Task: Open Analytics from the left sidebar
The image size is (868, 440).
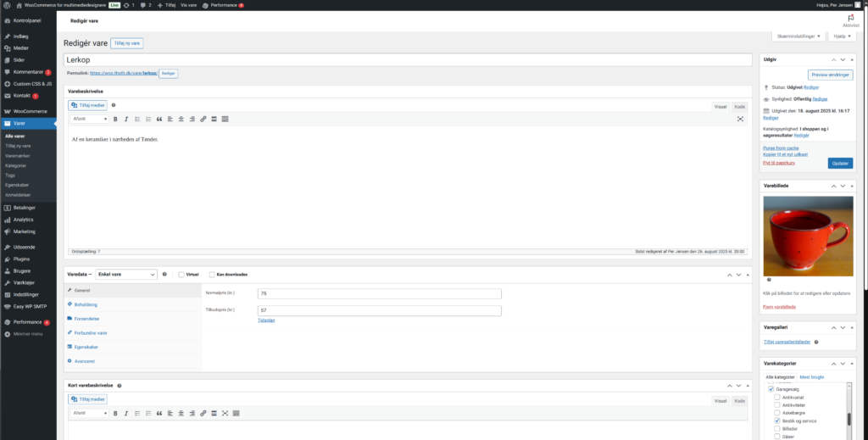Action: pyautogui.click(x=23, y=220)
